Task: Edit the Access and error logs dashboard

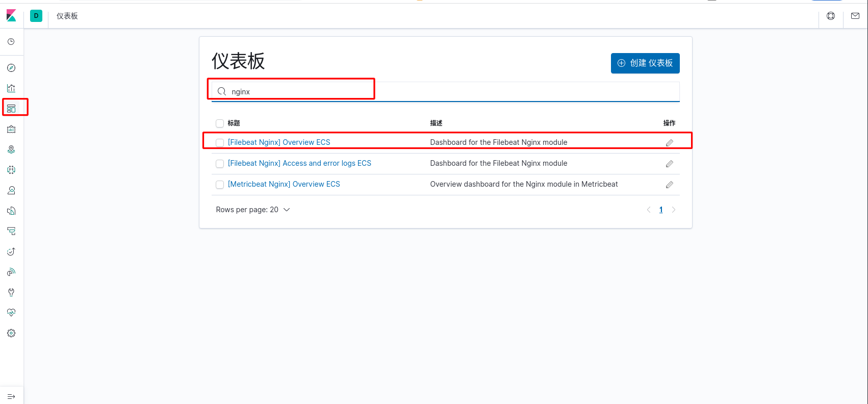Action: 670,164
